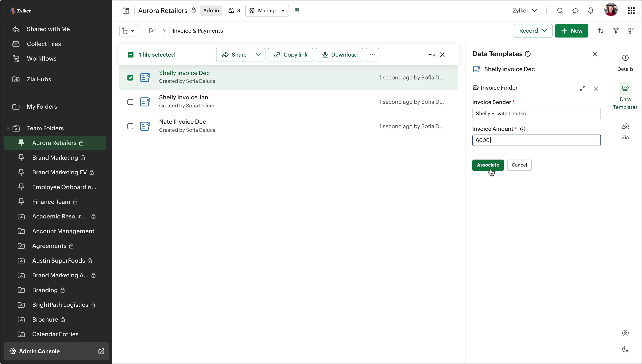Click the filter funnel icon

pos(616,31)
